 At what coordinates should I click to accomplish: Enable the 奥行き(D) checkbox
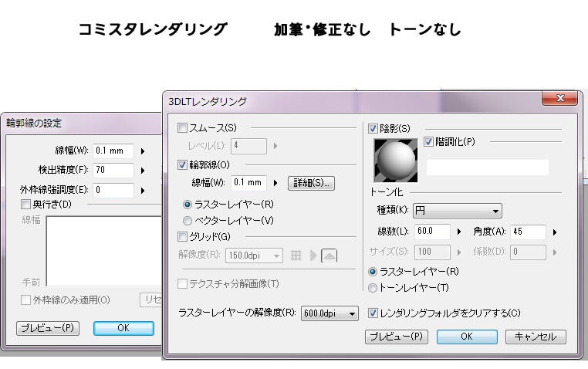26,205
